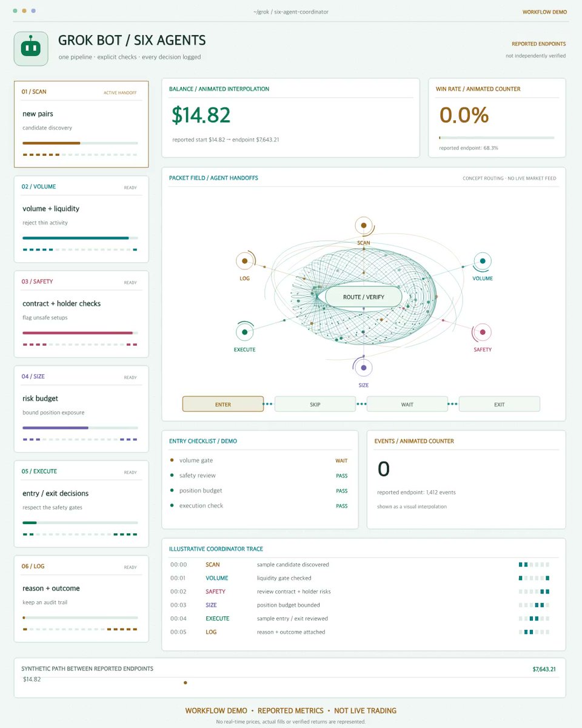Click the ~/grok / six-agent-coordinator path title
The width and height of the screenshot is (582, 728).
(x=291, y=12)
